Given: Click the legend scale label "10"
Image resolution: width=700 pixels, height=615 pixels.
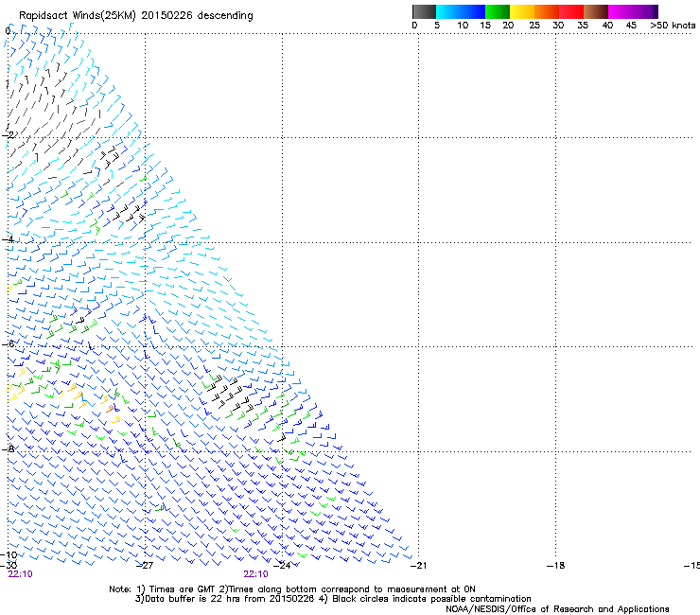Looking at the screenshot, I should point(463,26).
